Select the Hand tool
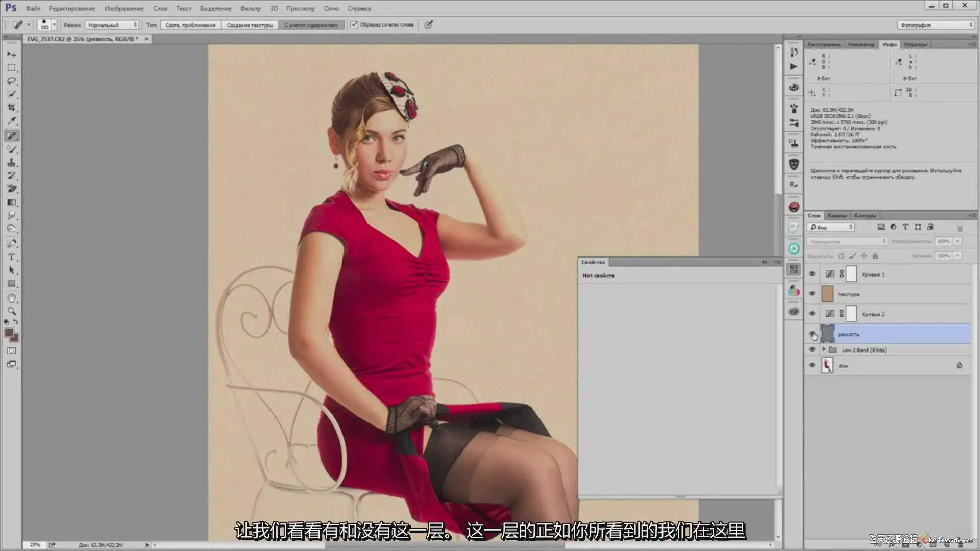 11,298
